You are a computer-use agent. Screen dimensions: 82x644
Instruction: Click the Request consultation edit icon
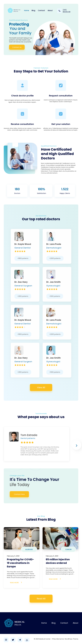[61, 86]
